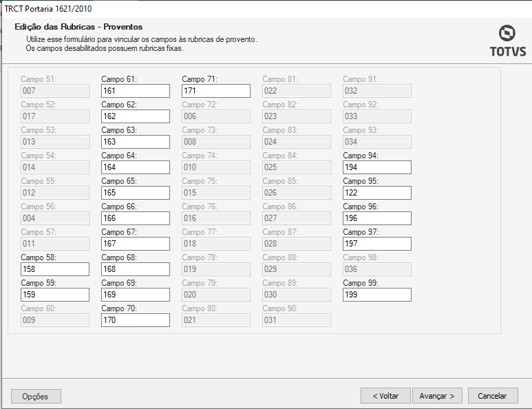The height and width of the screenshot is (409, 532).
Task: Click the Opções button
Action: pyautogui.click(x=36, y=396)
